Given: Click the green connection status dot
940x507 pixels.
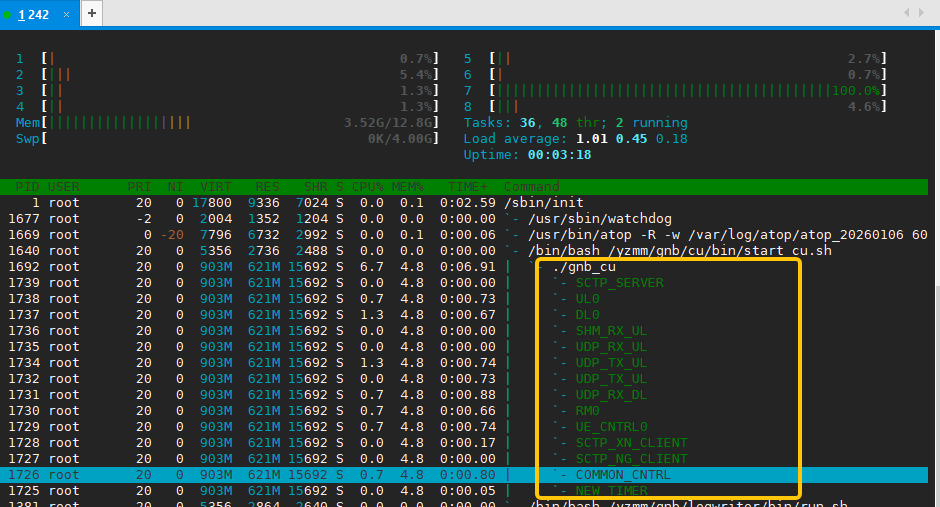Looking at the screenshot, I should (x=8, y=14).
